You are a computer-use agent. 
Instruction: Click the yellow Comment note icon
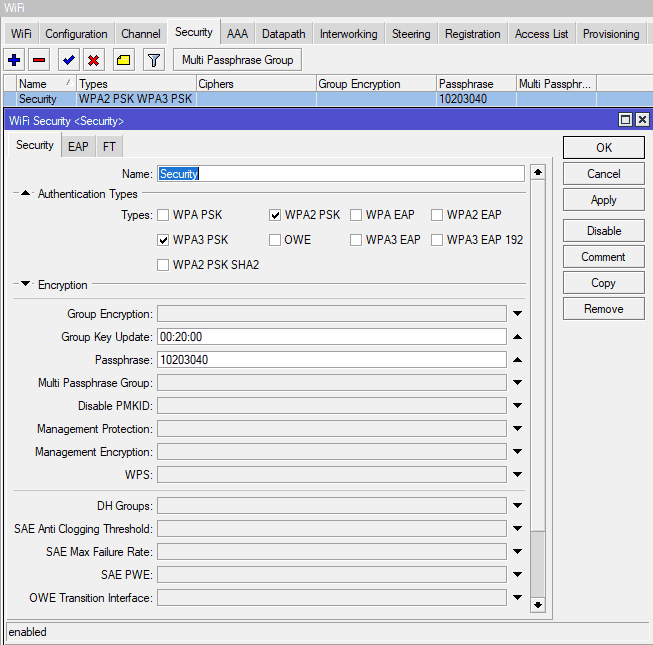pyautogui.click(x=122, y=60)
